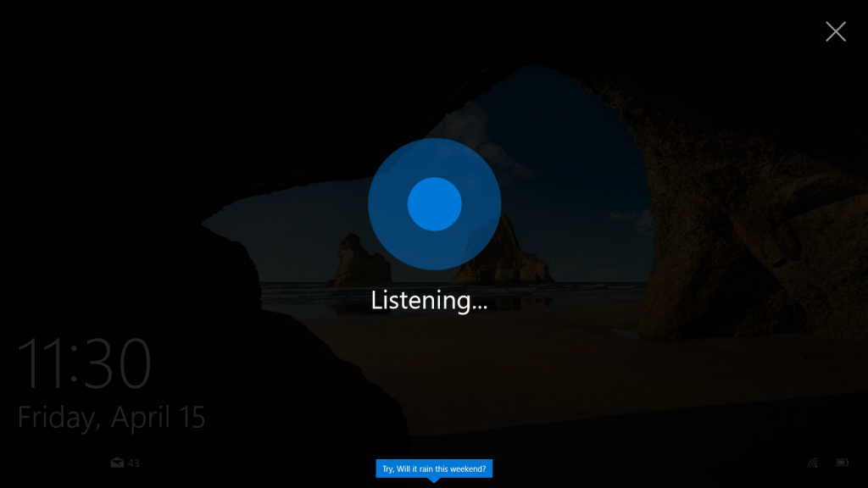Close Cortana with the X button
Viewport: 868px width, 488px height.
pos(836,31)
